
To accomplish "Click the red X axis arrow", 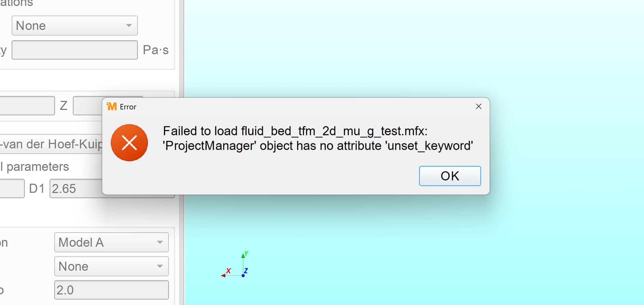I will pos(223,275).
